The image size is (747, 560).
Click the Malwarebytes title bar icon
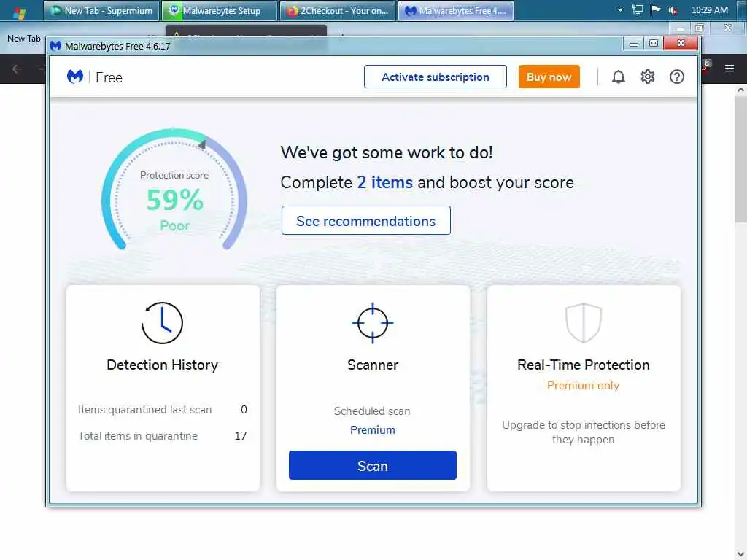click(x=55, y=46)
